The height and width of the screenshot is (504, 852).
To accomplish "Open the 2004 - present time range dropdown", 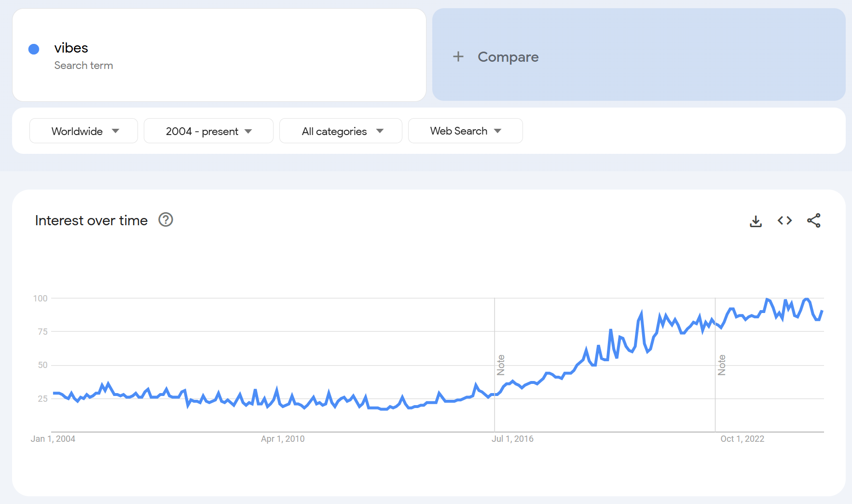I will [208, 131].
